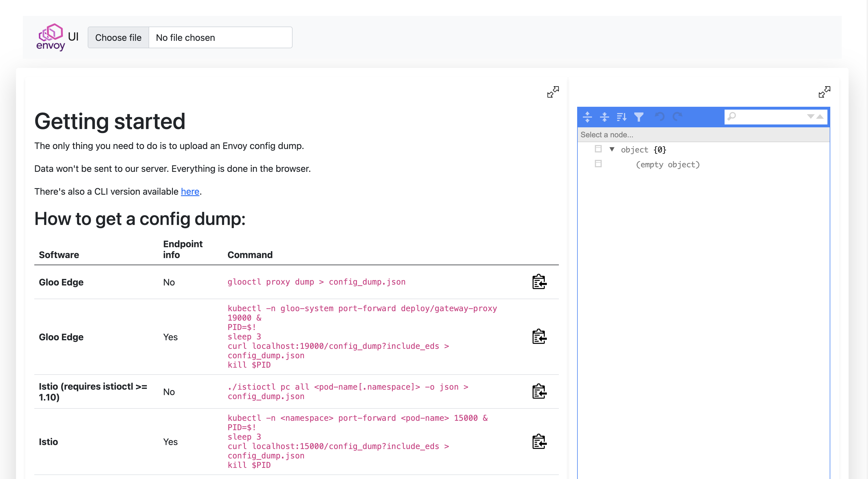Click the search input field
Viewport: 868px width, 479px height.
(767, 117)
